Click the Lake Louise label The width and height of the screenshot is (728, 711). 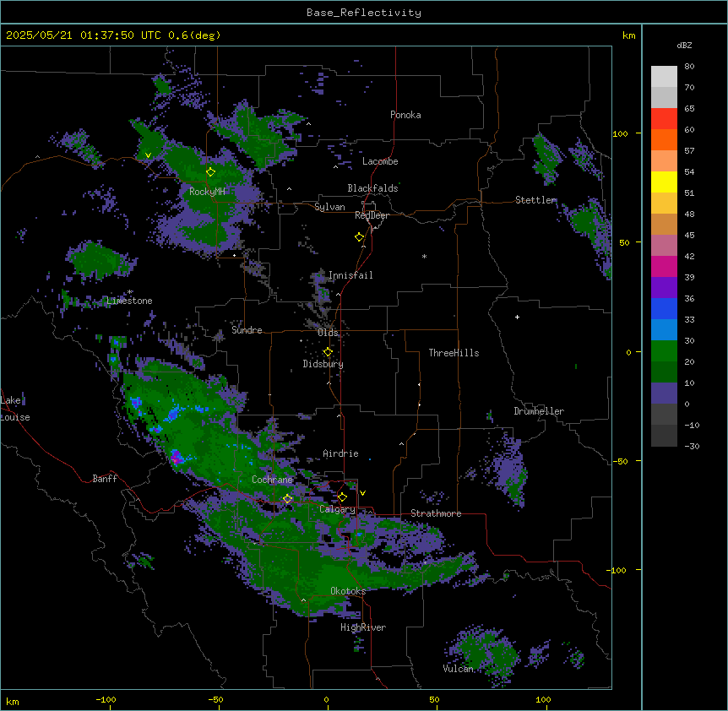tap(15, 409)
